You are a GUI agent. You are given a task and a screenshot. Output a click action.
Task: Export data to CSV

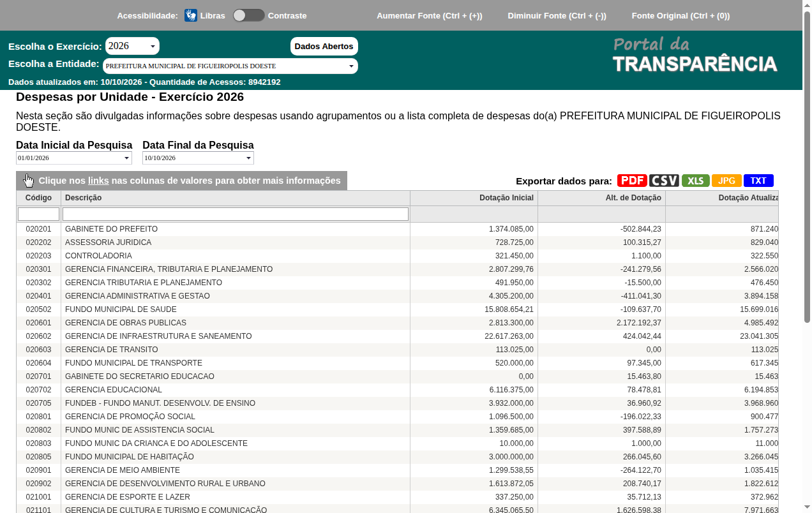coord(664,181)
